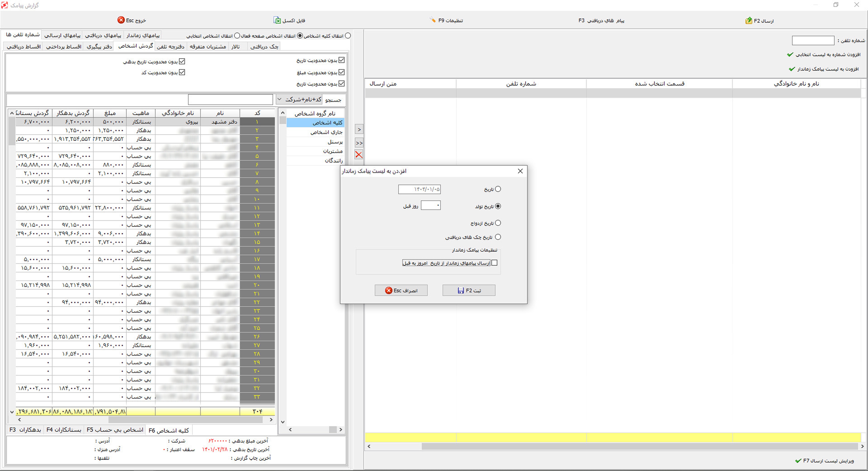
Task: Toggle 'بدون محدودیت کد' checkbox
Action: (x=182, y=72)
